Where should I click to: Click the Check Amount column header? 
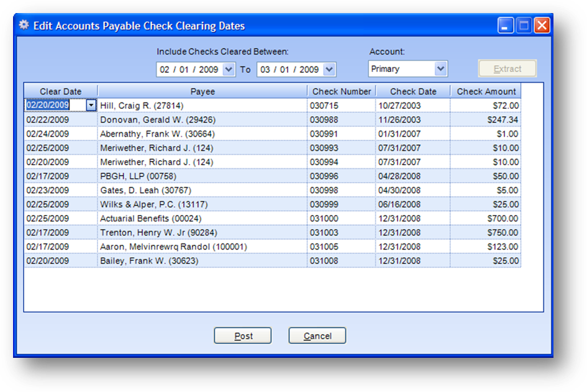[486, 91]
